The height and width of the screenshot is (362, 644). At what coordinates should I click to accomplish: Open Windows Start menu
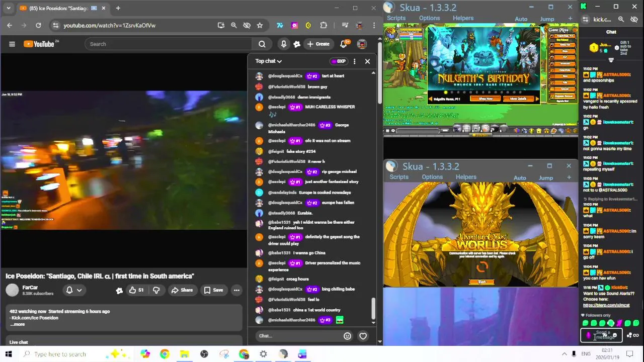(x=9, y=354)
